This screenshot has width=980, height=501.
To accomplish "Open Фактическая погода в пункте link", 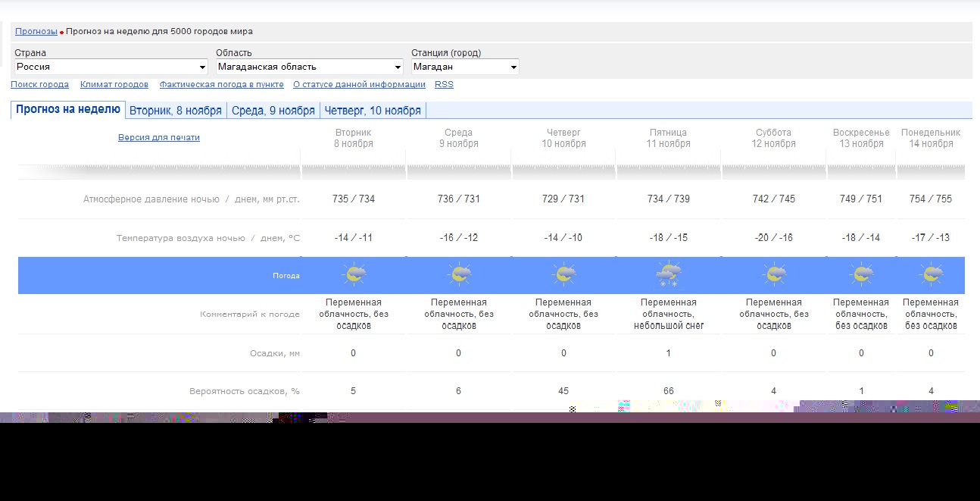I will (x=221, y=84).
